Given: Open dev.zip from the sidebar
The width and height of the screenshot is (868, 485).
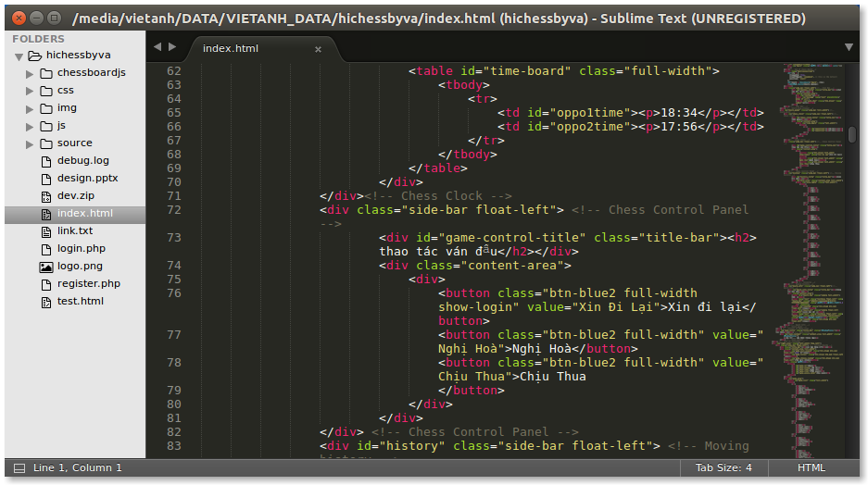Looking at the screenshot, I should [x=76, y=196].
